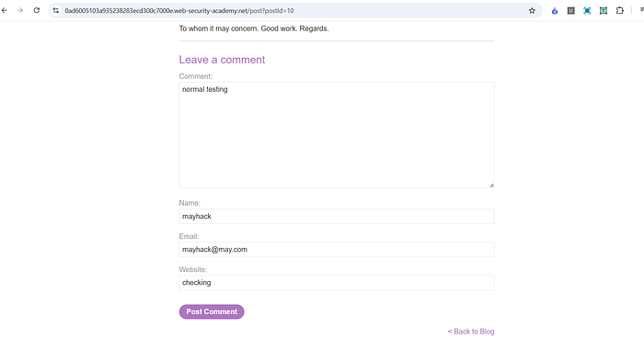Screen dimensions: 644x339
Task: Go back to the previous page
Action: click(x=4, y=11)
